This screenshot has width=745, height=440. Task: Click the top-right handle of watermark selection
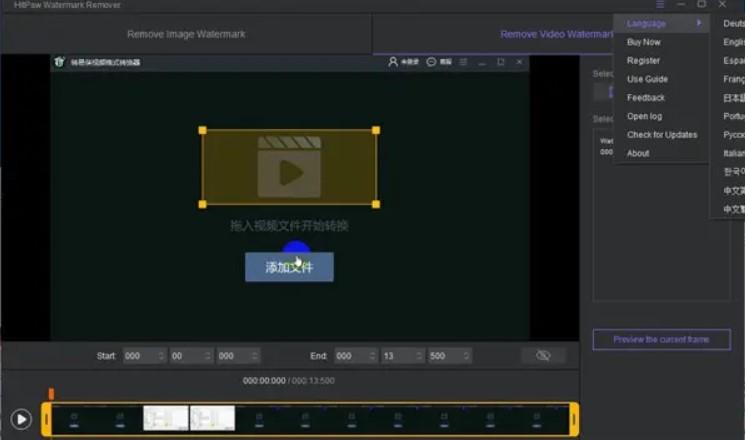coord(376,130)
